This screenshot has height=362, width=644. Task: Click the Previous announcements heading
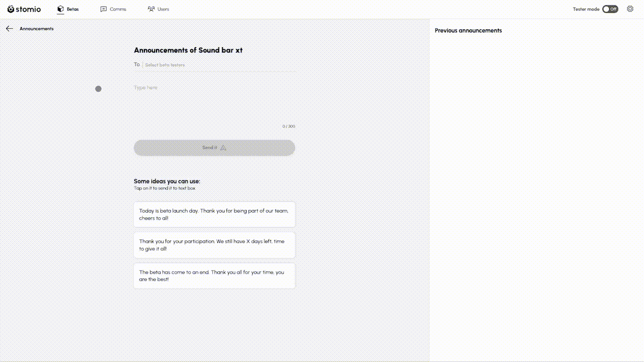coord(468,30)
